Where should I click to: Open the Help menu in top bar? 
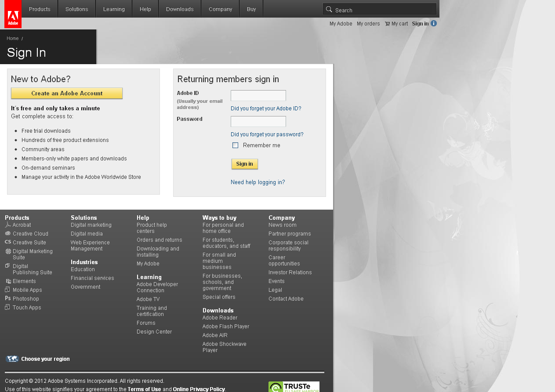(145, 9)
